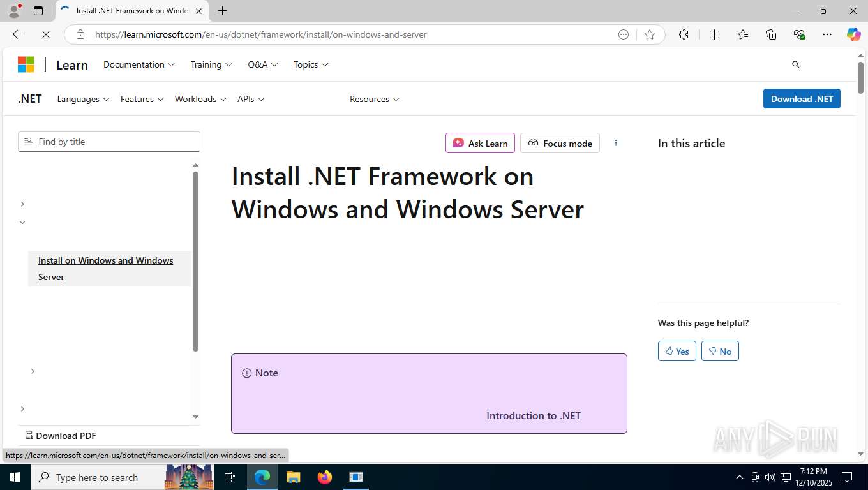Screen dimensions: 868x490
Task: Select Install on Windows and Windows Server
Action: pyautogui.click(x=109, y=269)
